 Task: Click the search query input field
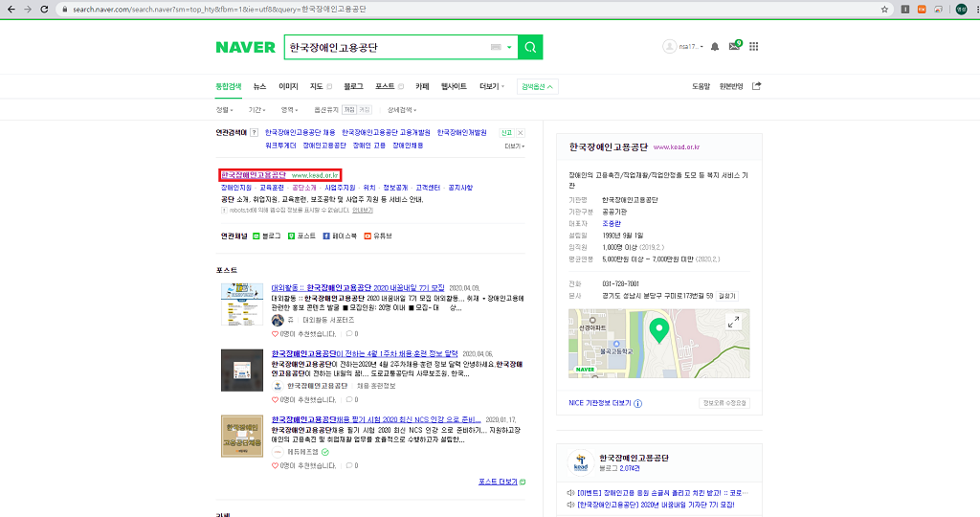point(388,48)
